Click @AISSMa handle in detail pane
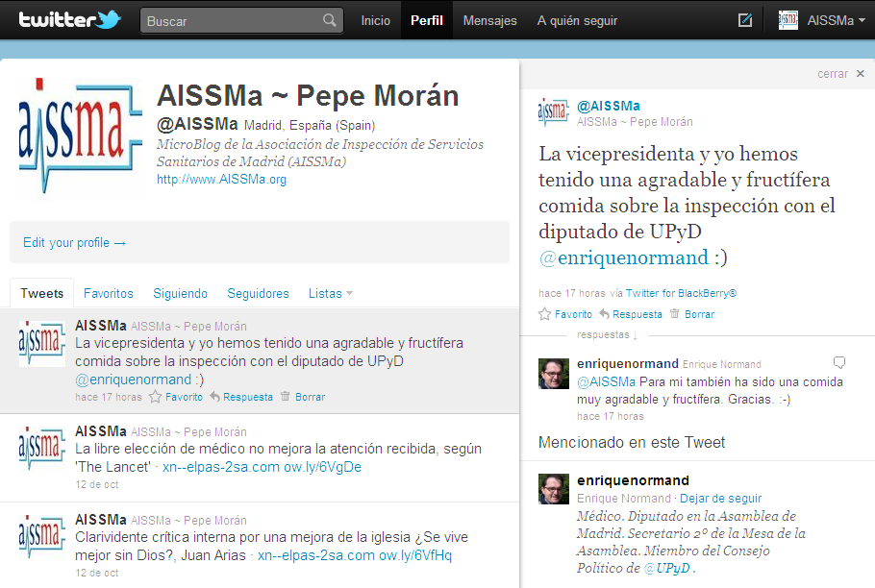 tap(609, 106)
